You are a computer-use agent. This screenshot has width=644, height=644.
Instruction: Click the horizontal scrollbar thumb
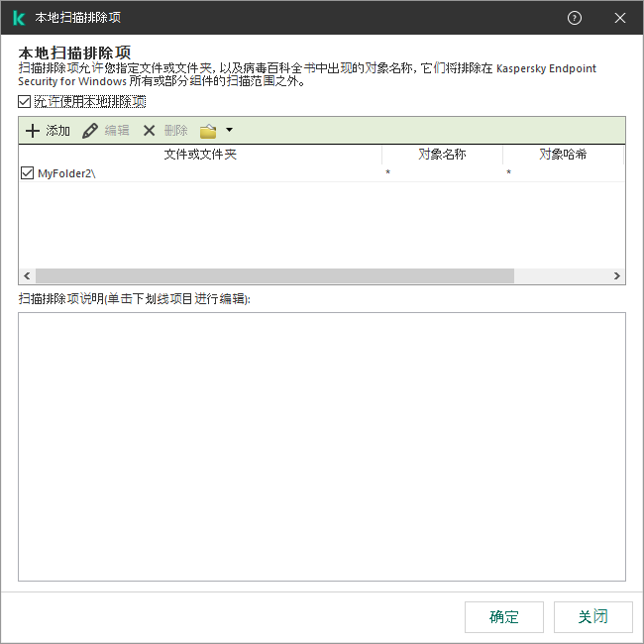(x=274, y=276)
